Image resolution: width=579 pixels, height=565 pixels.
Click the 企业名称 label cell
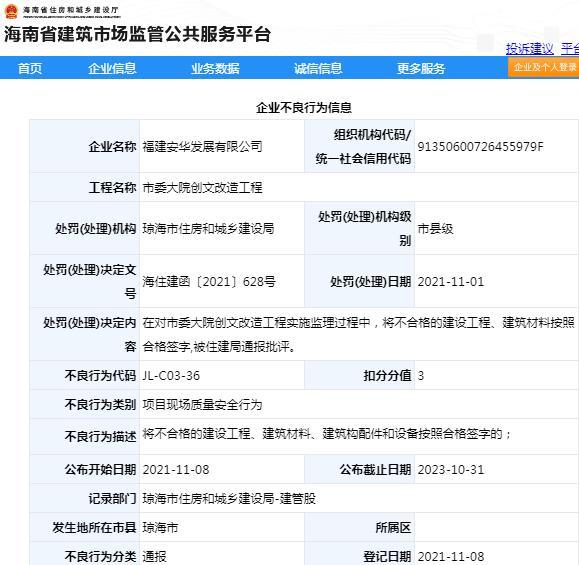[x=85, y=146]
